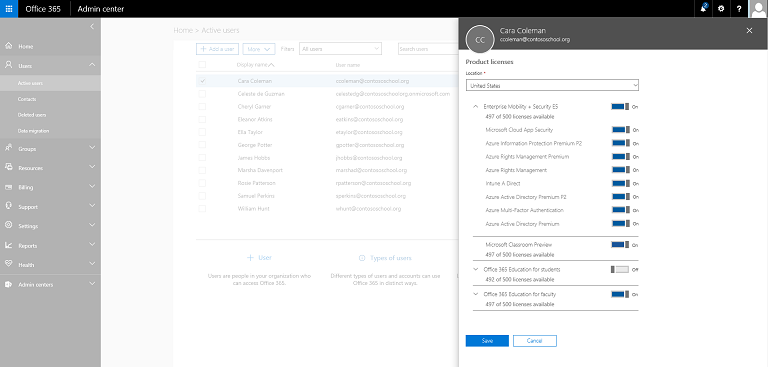The image size is (768, 367).
Task: Collapse Enterprise Mobility + Security E5 section
Action: pos(476,106)
